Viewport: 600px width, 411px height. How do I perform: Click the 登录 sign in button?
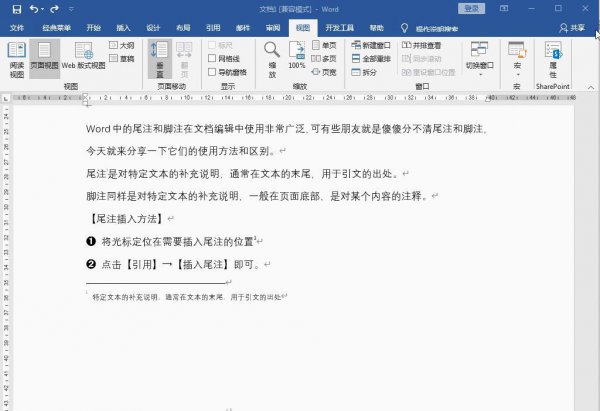471,8
